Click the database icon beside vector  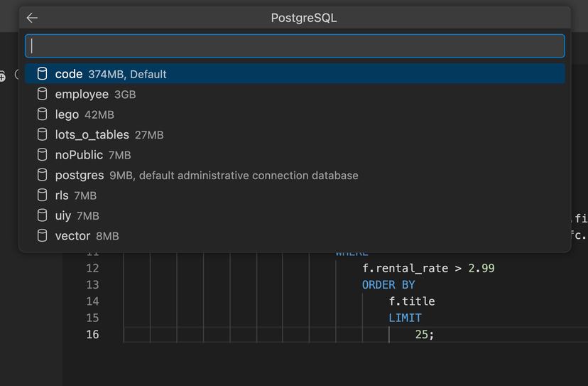coord(43,236)
